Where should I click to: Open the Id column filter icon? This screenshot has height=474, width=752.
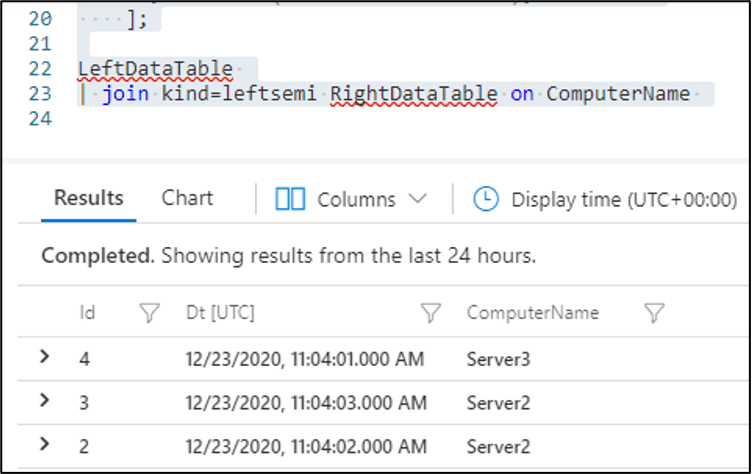149,313
